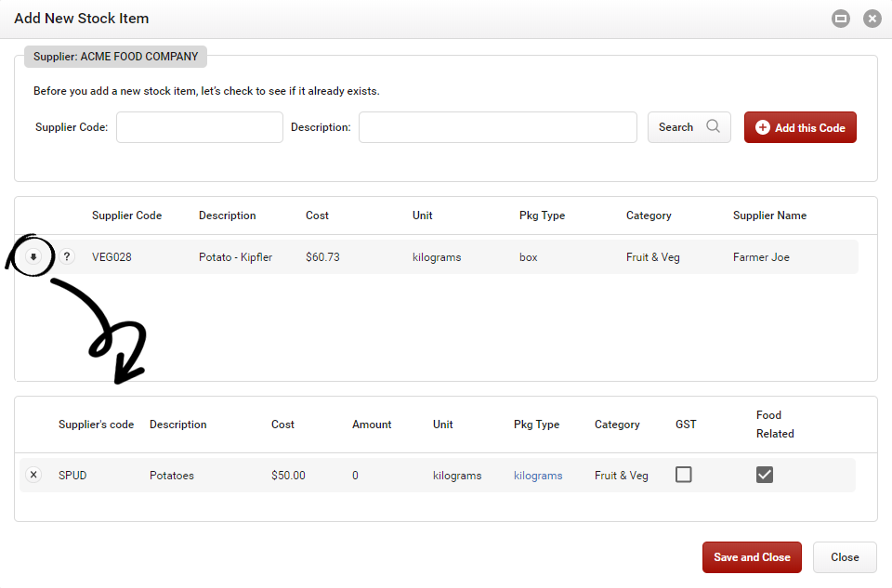The height and width of the screenshot is (588, 892).
Task: Remove the SPUD row with X icon
Action: [33, 475]
